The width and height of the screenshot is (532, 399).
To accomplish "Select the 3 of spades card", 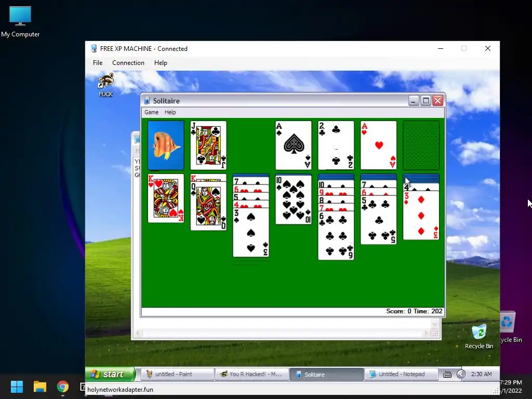I will pos(251,233).
